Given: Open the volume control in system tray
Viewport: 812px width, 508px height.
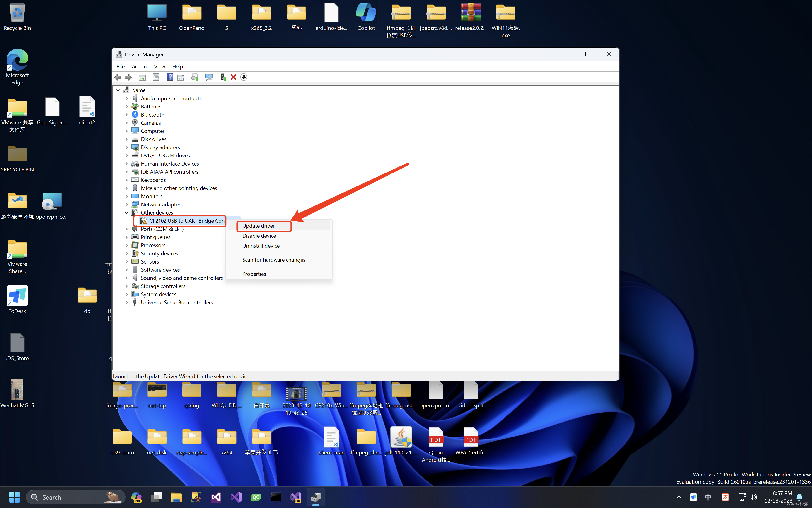Looking at the screenshot, I should pyautogui.click(x=753, y=497).
